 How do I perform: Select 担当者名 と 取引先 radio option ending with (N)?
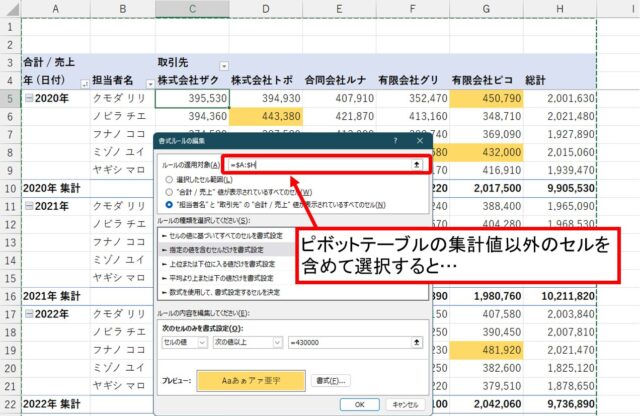pyautogui.click(x=169, y=205)
